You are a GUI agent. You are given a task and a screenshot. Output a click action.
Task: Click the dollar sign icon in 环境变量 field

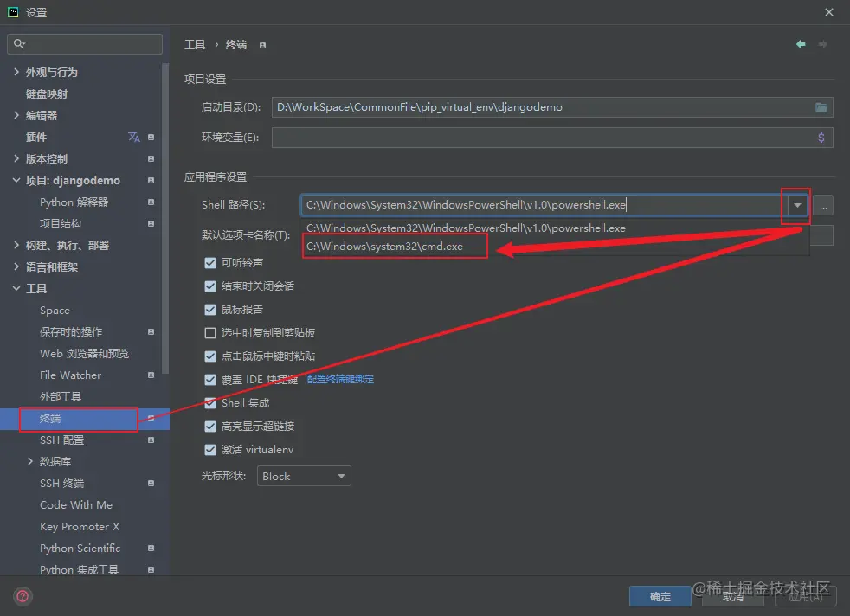[821, 138]
